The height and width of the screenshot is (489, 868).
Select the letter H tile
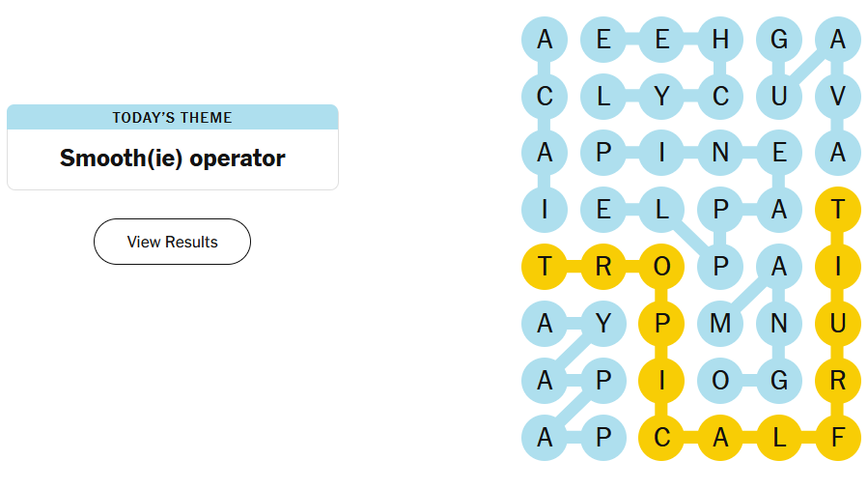pyautogui.click(x=720, y=40)
